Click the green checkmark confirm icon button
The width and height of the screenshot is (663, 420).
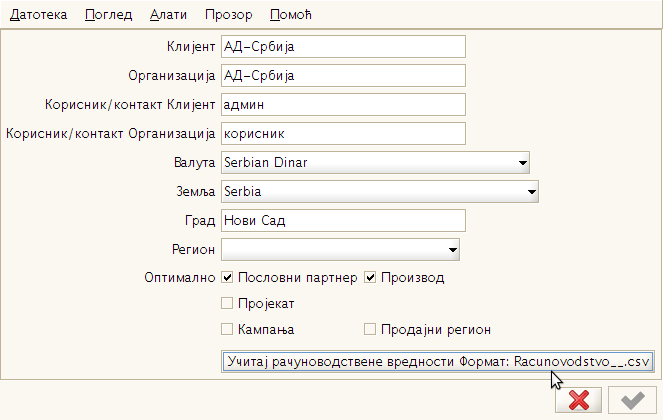[x=631, y=400]
